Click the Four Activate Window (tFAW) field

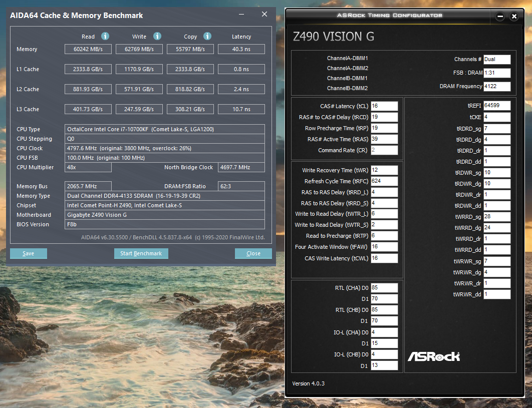click(x=384, y=247)
